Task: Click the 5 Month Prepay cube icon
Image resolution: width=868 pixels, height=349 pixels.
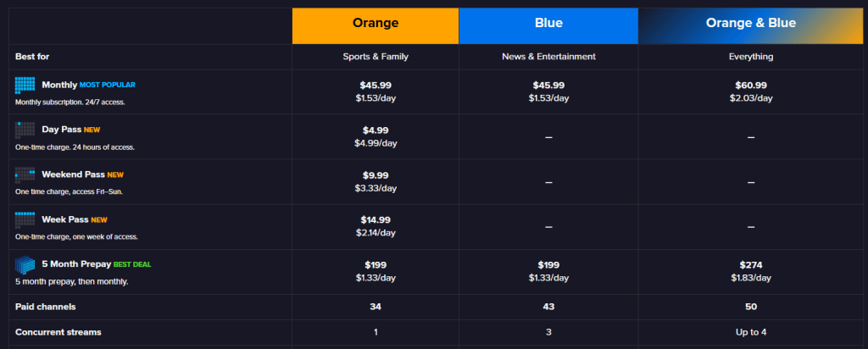Action: click(x=25, y=264)
